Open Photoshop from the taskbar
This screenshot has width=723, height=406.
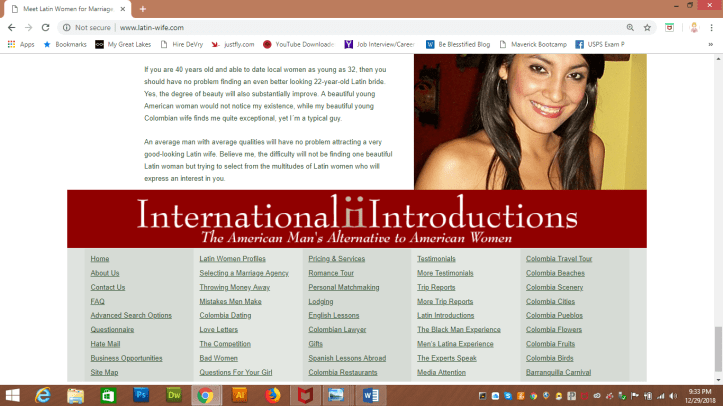click(x=141, y=395)
